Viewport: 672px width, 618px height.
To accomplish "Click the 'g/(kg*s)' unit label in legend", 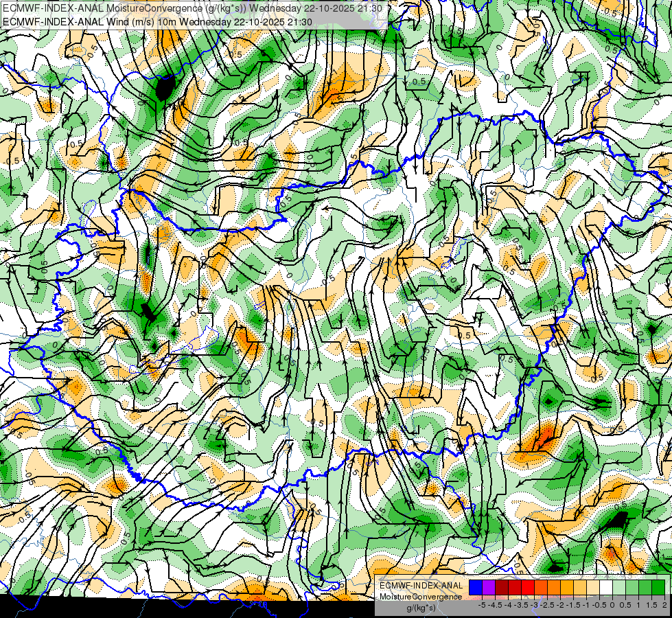I will 421,608.
